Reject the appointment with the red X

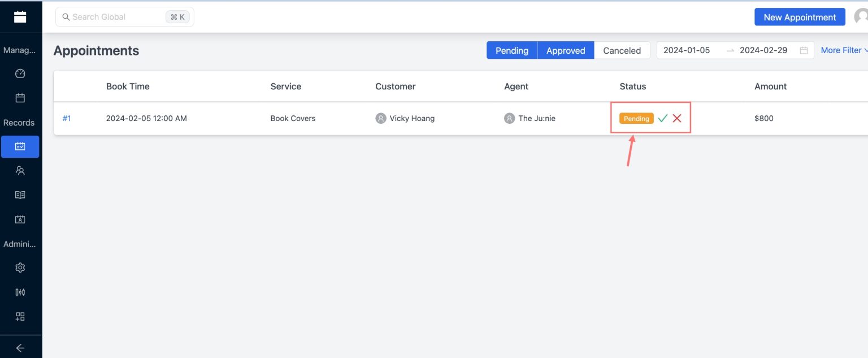677,118
